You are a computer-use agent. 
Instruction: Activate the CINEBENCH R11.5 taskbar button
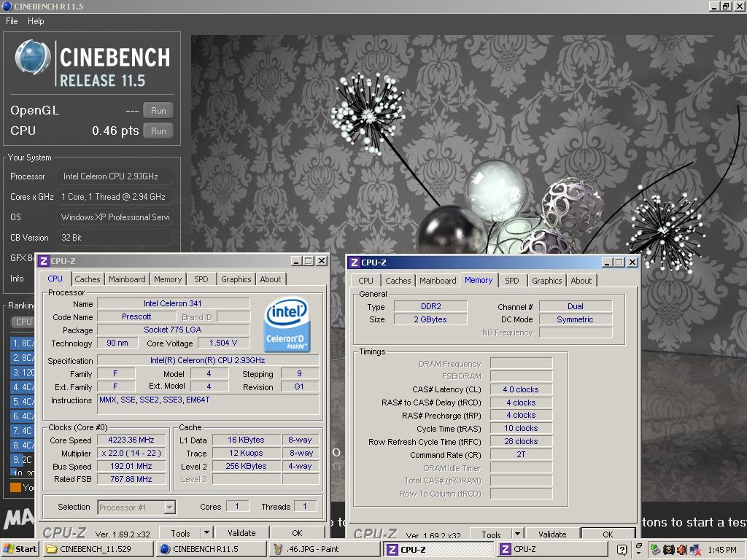212,549
